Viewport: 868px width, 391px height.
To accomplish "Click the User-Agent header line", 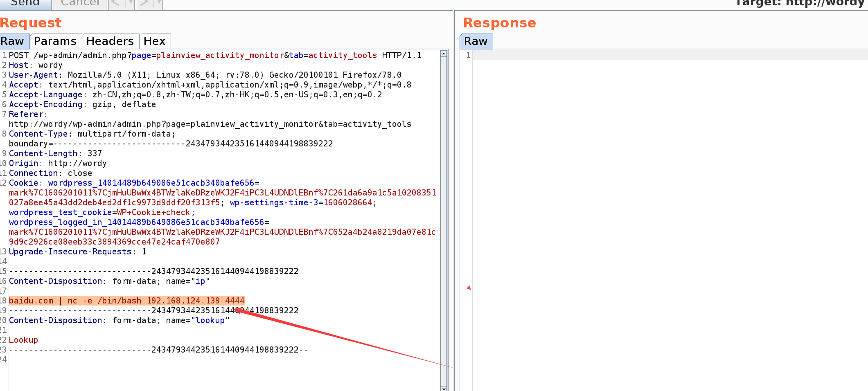I will [205, 75].
